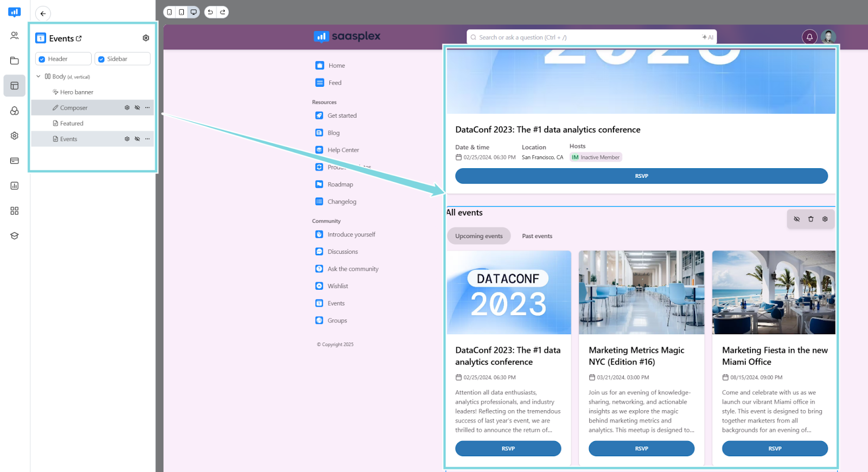Redo the last change

tap(222, 12)
